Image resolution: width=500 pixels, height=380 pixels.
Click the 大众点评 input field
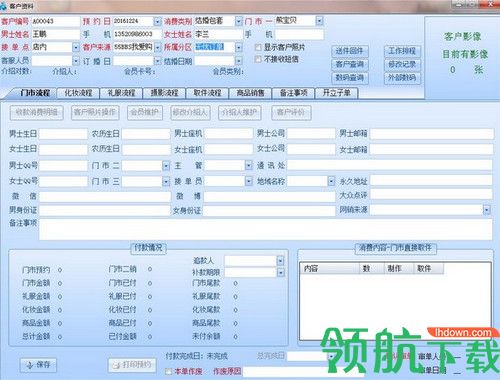[431, 194]
